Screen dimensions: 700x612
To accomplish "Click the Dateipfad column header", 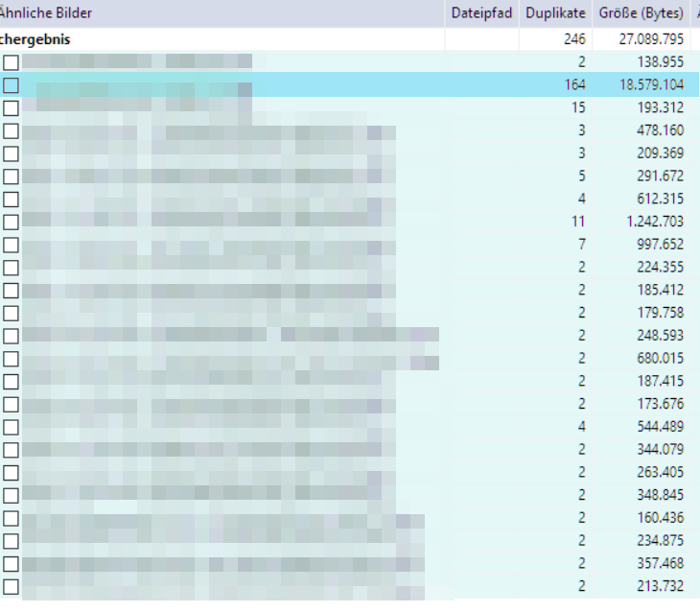I will click(481, 13).
